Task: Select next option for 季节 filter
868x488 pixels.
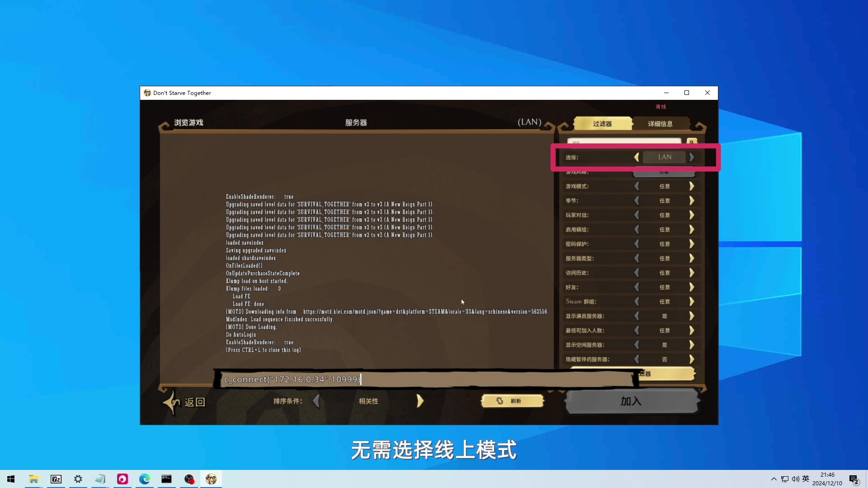Action: 692,201
